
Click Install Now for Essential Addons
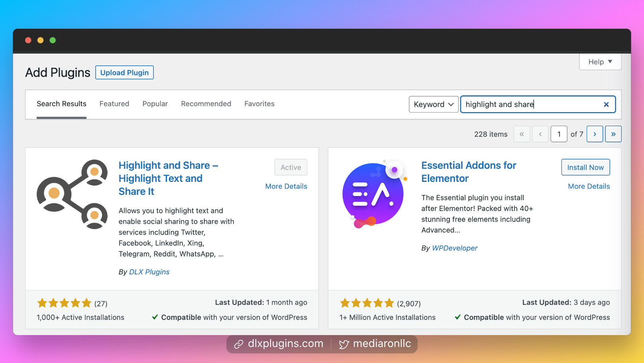click(585, 168)
